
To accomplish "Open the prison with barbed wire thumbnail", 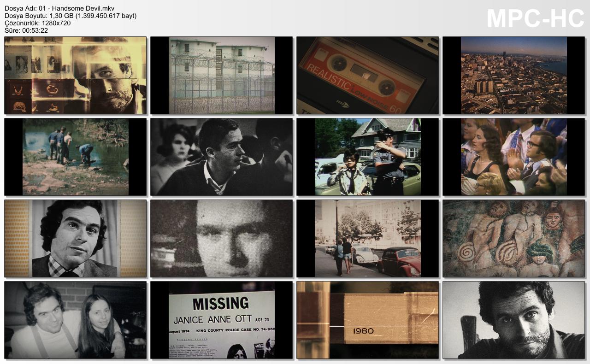I will pos(221,76).
